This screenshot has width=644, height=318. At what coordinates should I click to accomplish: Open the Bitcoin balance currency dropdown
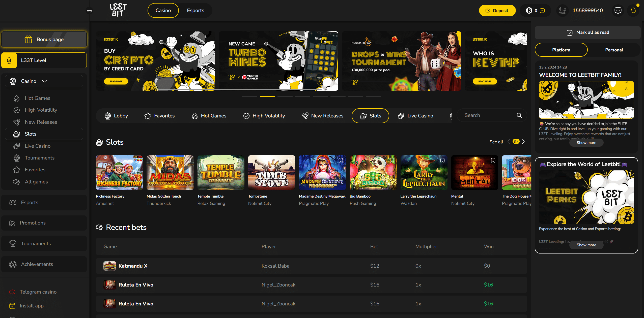(542, 11)
